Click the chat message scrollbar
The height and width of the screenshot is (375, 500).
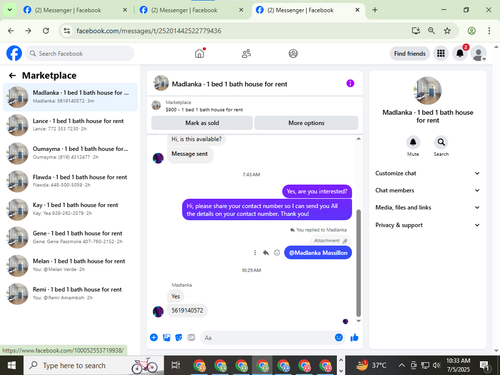click(359, 263)
